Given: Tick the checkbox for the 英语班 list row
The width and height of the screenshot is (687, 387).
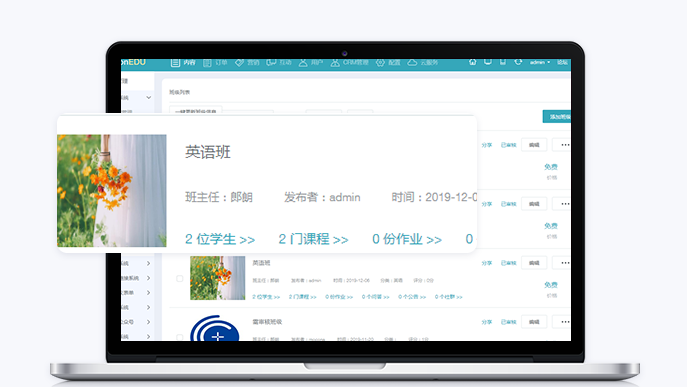Looking at the screenshot, I should (x=180, y=278).
